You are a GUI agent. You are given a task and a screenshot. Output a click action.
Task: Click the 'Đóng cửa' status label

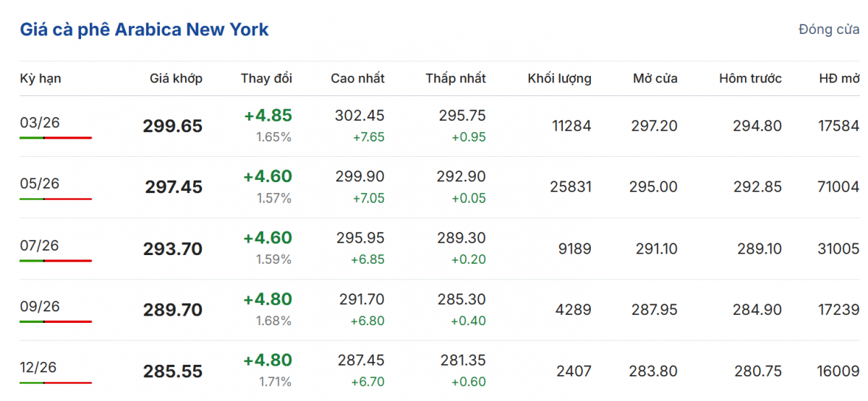pos(828,30)
